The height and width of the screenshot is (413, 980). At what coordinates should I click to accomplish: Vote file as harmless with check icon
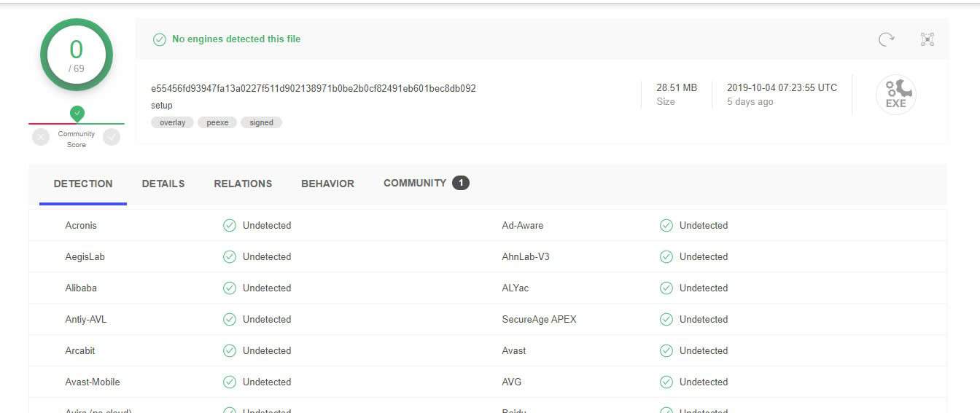[112, 137]
